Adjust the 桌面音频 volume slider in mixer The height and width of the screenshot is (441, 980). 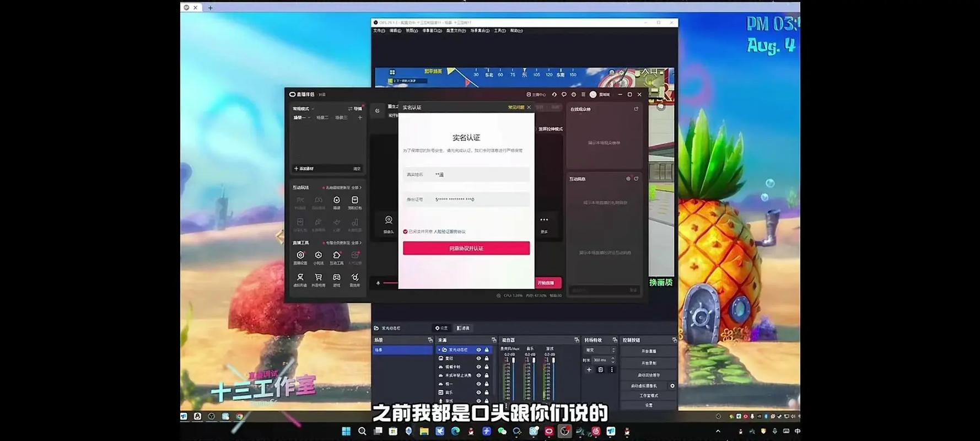coord(514,375)
